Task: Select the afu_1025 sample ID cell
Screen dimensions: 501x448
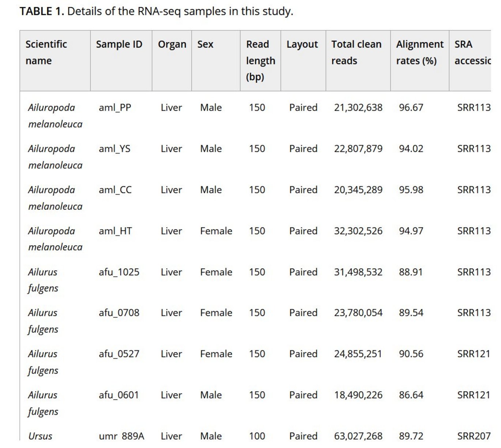Action: point(119,272)
